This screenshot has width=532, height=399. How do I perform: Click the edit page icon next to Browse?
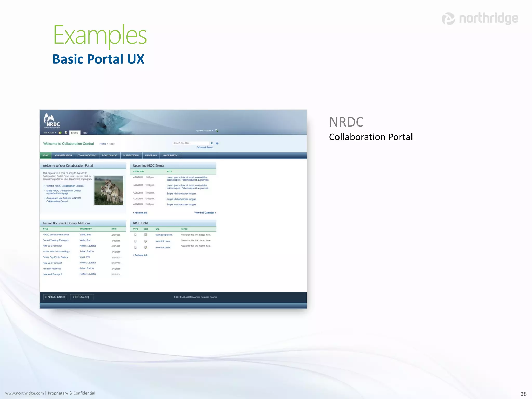pos(66,133)
